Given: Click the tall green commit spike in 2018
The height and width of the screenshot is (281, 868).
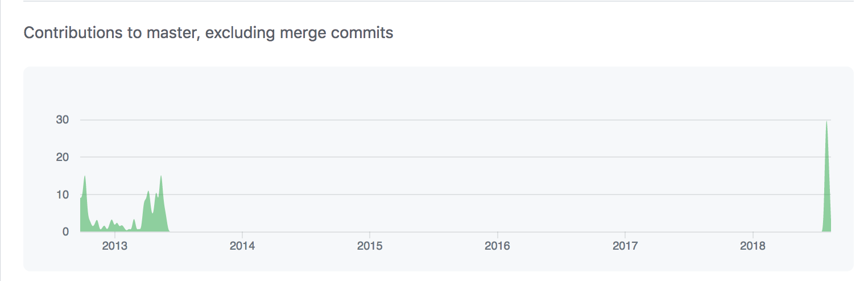Looking at the screenshot, I should point(826,182).
